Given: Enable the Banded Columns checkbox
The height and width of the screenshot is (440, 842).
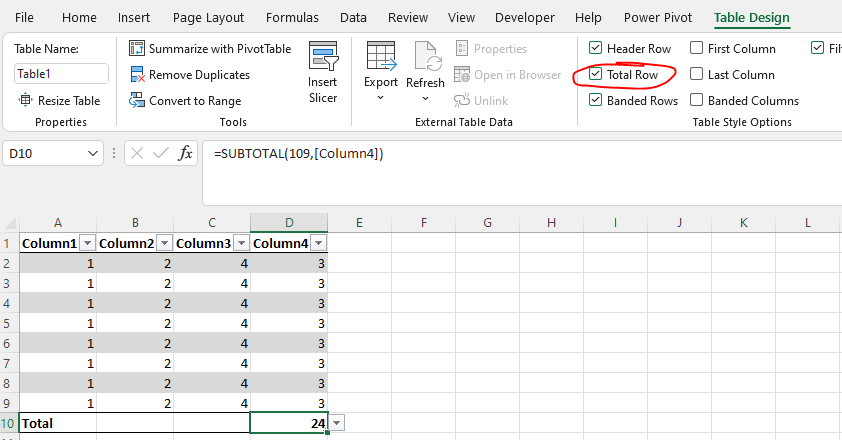Looking at the screenshot, I should (696, 100).
